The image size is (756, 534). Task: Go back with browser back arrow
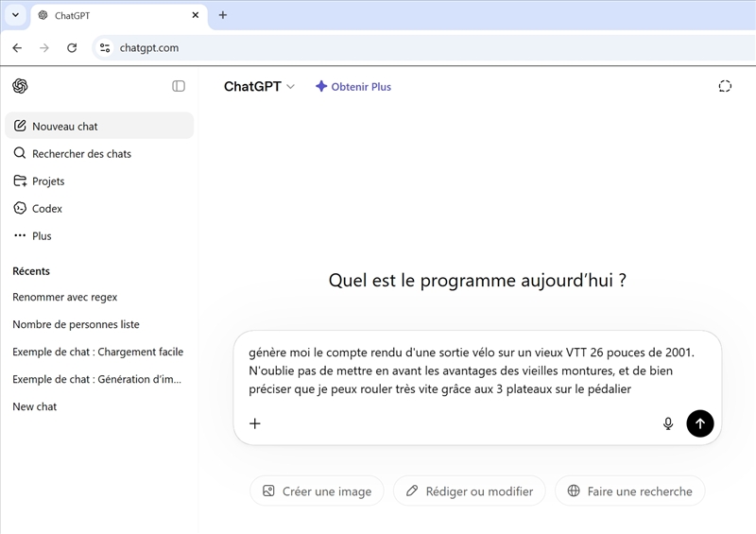pyautogui.click(x=17, y=48)
